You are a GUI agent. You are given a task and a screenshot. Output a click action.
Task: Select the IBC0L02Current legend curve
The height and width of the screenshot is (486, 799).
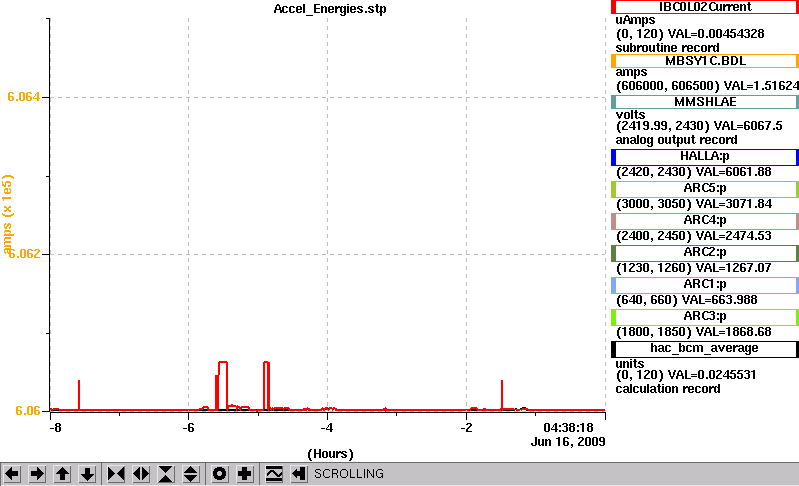(x=705, y=7)
